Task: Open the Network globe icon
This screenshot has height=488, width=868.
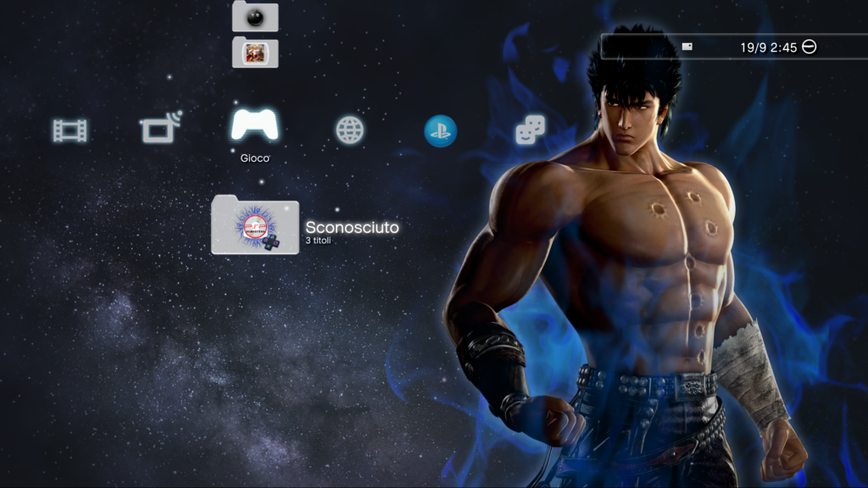Action: [350, 130]
